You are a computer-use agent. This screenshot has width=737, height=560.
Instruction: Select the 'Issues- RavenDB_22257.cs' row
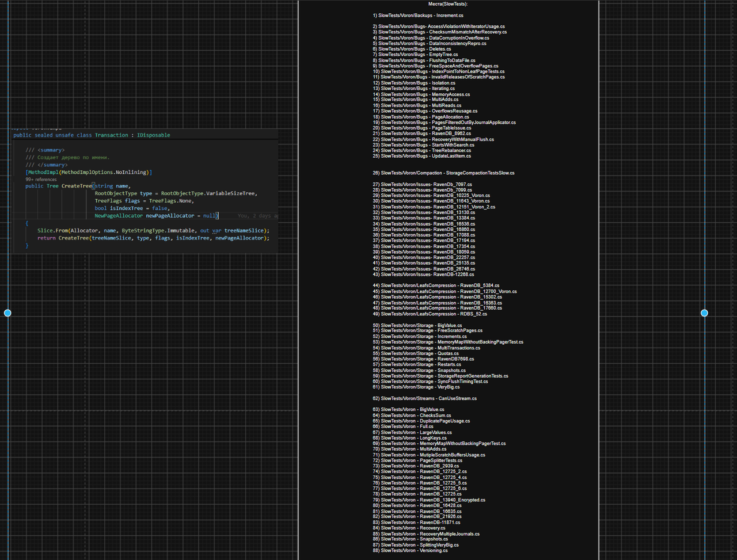coord(424,258)
